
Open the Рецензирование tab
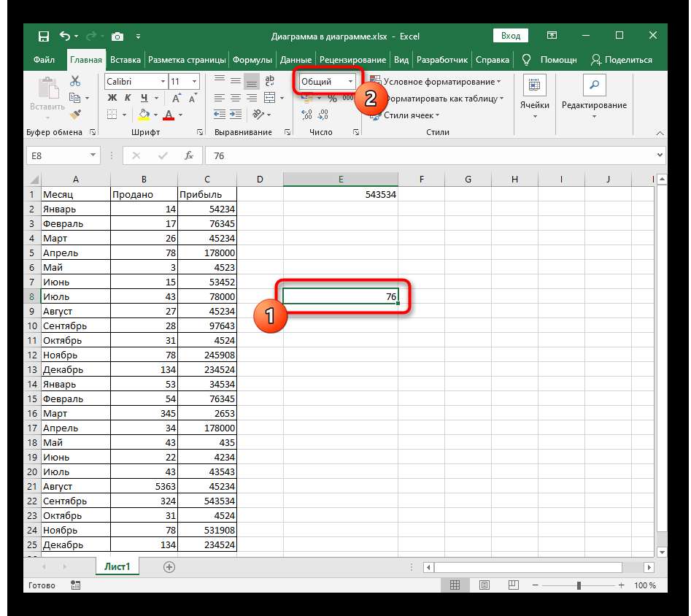pos(352,60)
